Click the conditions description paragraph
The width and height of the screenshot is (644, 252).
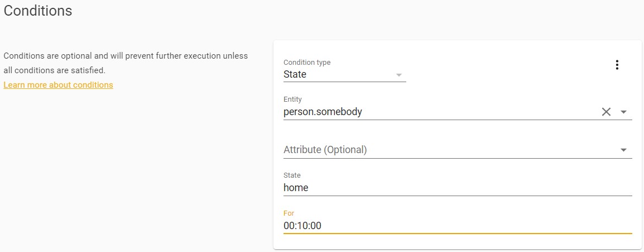tap(126, 63)
